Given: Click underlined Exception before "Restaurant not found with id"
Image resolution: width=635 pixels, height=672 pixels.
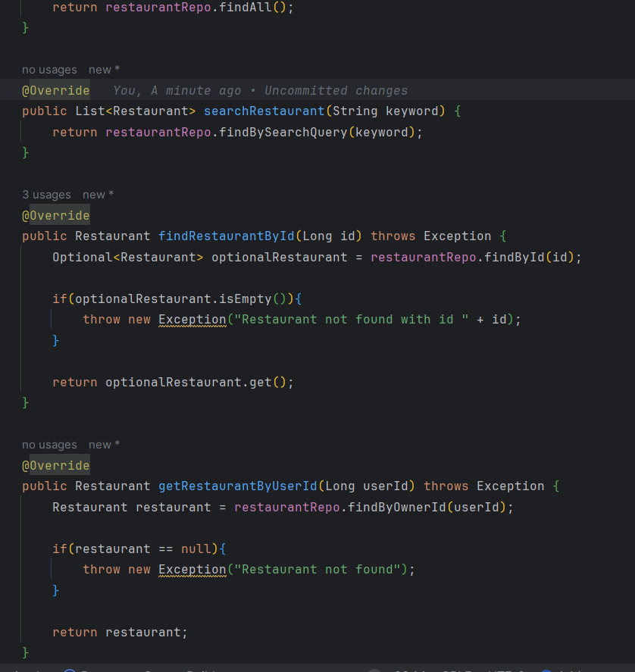Looking at the screenshot, I should 192,320.
